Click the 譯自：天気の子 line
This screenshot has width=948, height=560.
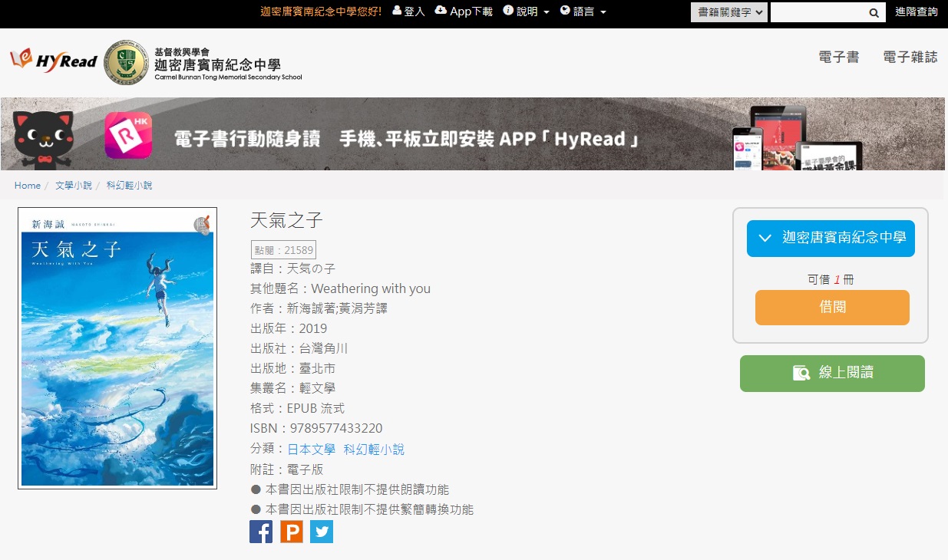click(293, 268)
